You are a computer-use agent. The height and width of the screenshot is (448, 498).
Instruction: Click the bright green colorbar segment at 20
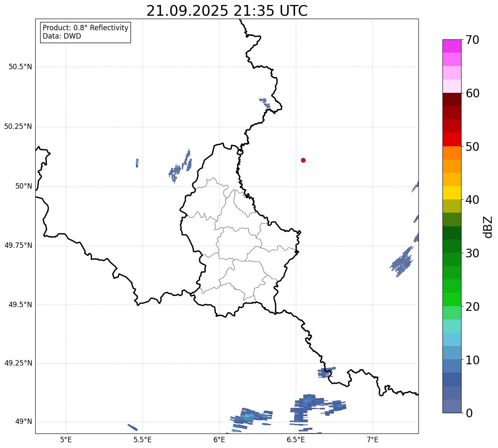[452, 300]
